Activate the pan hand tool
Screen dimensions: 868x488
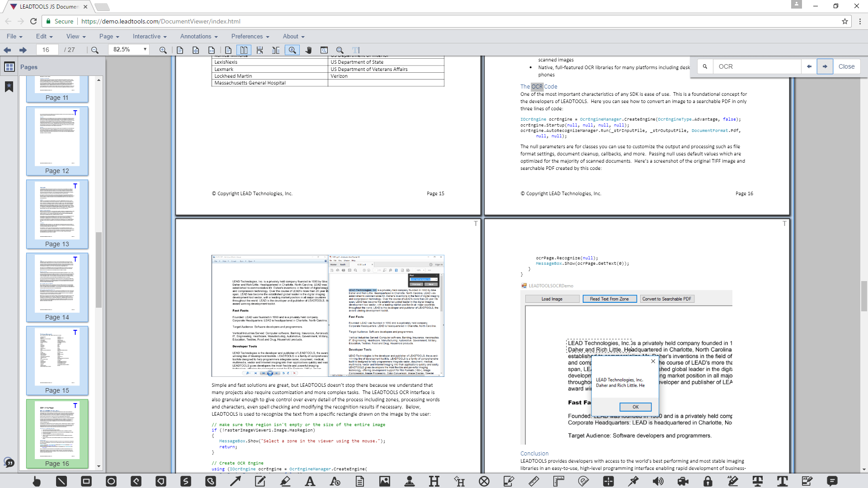pos(309,50)
